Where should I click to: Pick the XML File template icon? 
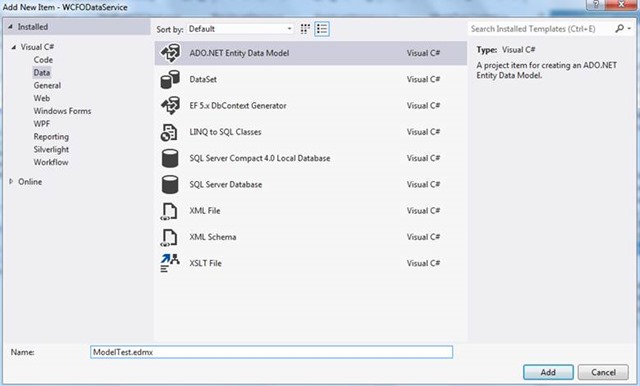[169, 211]
